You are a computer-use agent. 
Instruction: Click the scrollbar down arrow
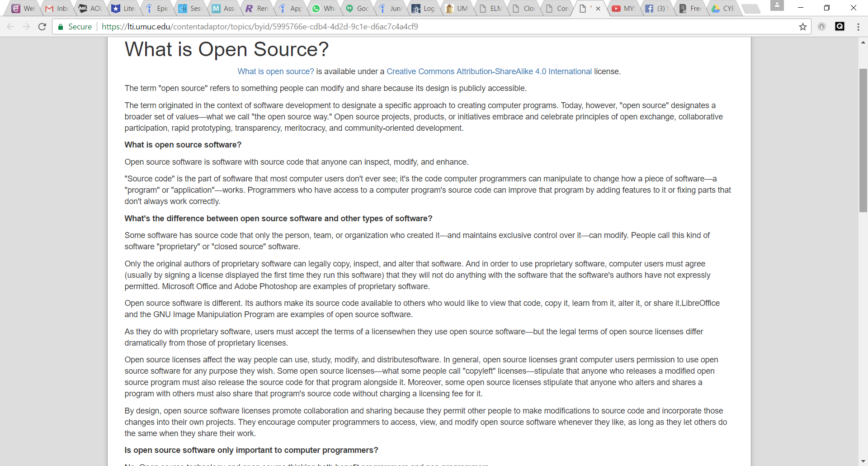point(863,461)
